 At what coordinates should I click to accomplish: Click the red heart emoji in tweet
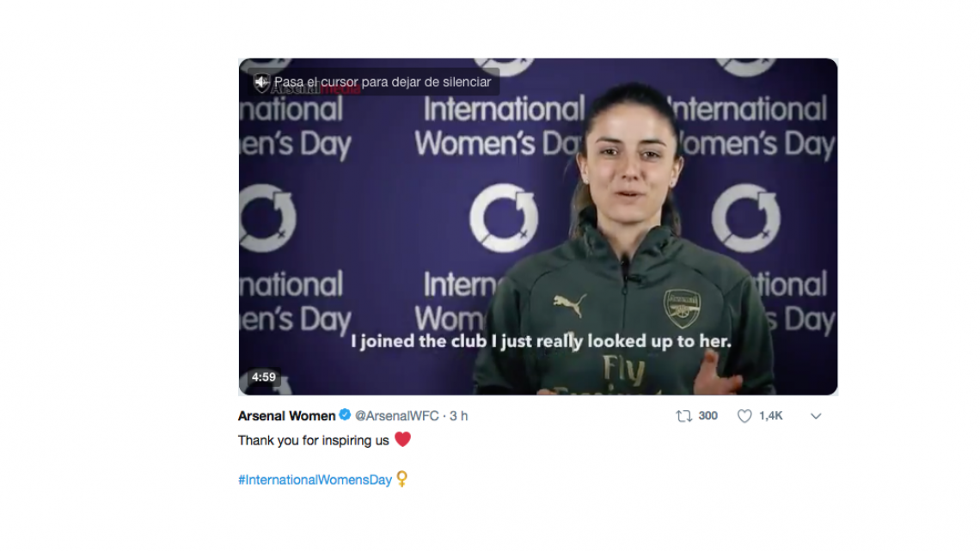(402, 440)
